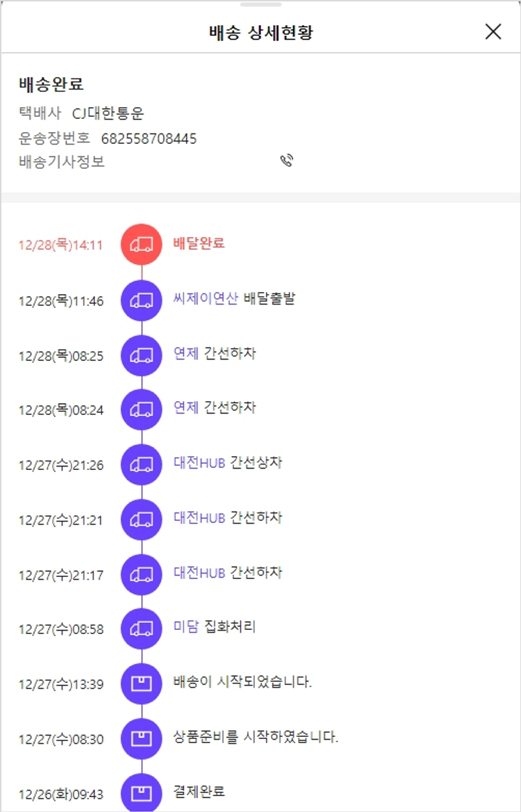This screenshot has height=812, width=521.
Task: Click box icon for 결제완료 entry
Action: tap(142, 793)
